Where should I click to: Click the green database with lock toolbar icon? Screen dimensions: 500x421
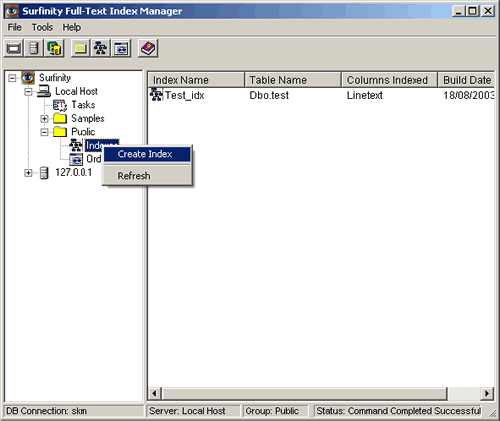tap(54, 49)
